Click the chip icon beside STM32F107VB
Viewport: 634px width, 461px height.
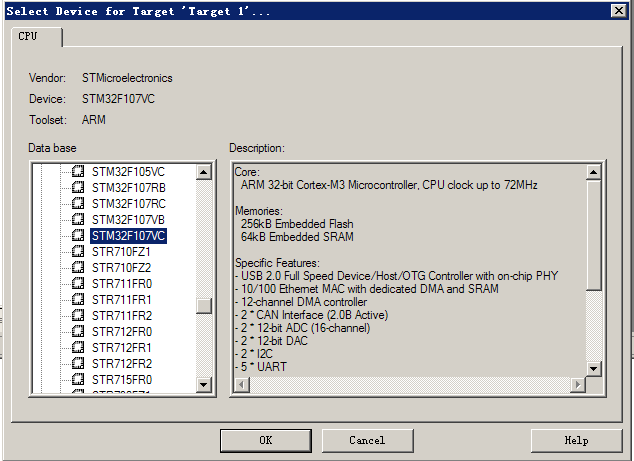tap(78, 220)
